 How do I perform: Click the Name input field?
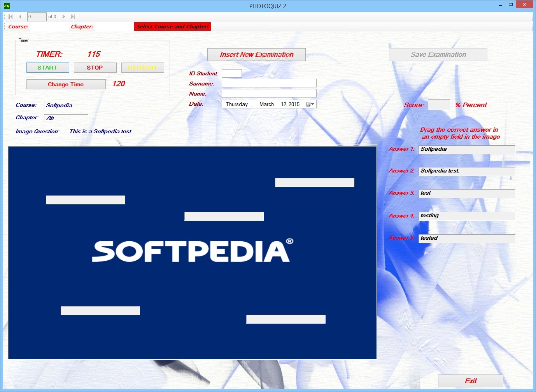[269, 93]
